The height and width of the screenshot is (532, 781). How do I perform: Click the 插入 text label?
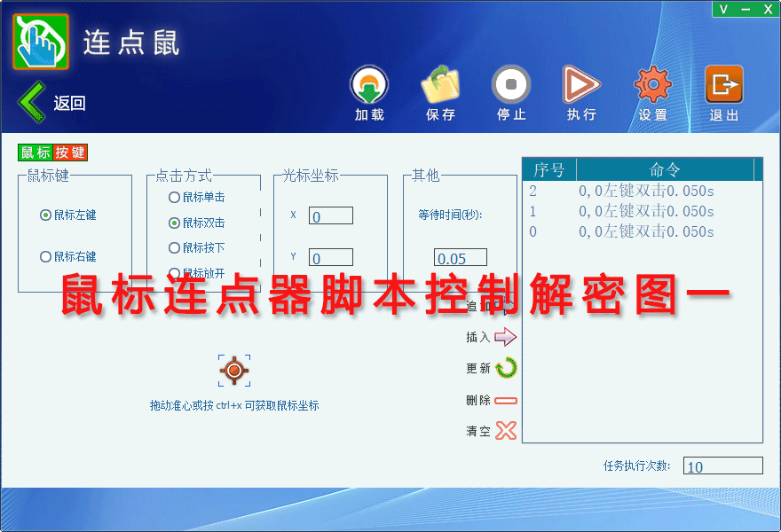tap(478, 338)
